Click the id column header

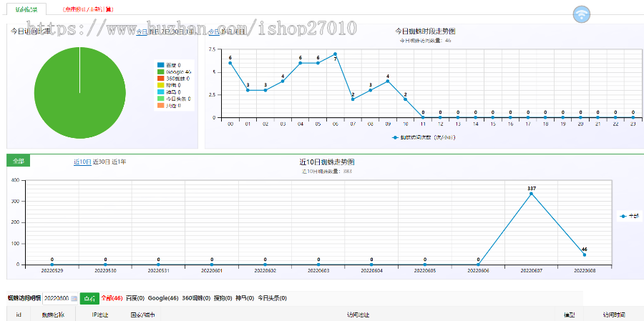(x=19, y=315)
